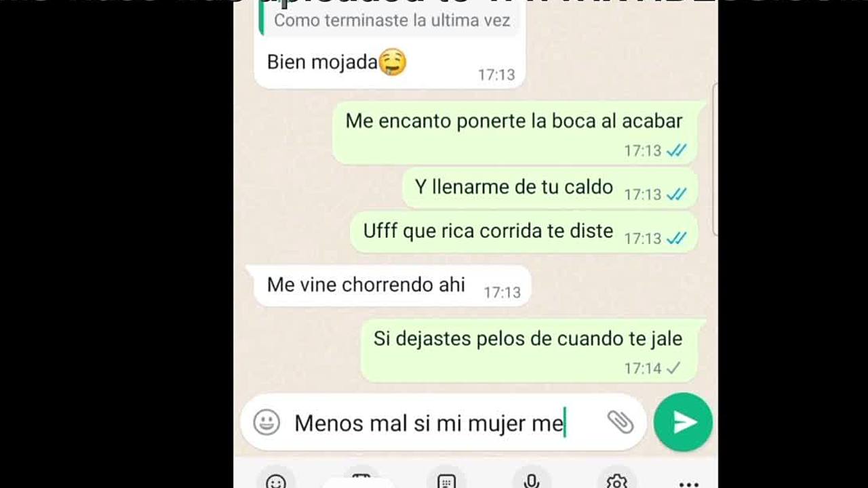Select the 'Me encanto ponerte la boca' bubble

(x=519, y=134)
